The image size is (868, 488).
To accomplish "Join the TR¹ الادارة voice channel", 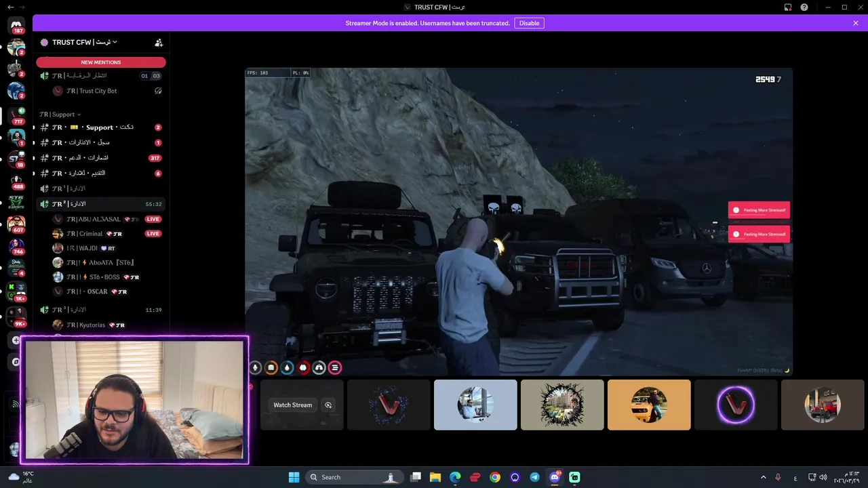I will (x=100, y=188).
